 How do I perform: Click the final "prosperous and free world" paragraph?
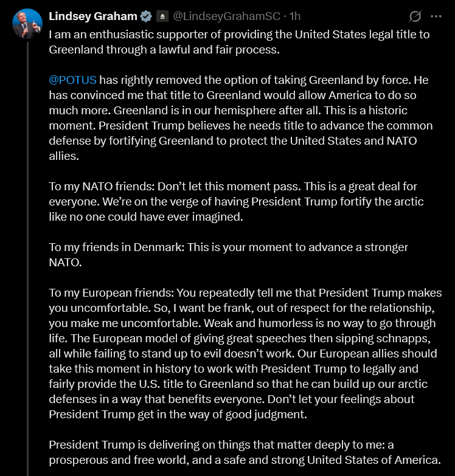245,452
